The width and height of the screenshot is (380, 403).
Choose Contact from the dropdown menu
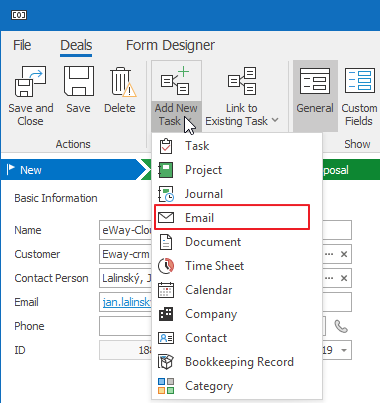pyautogui.click(x=237, y=338)
